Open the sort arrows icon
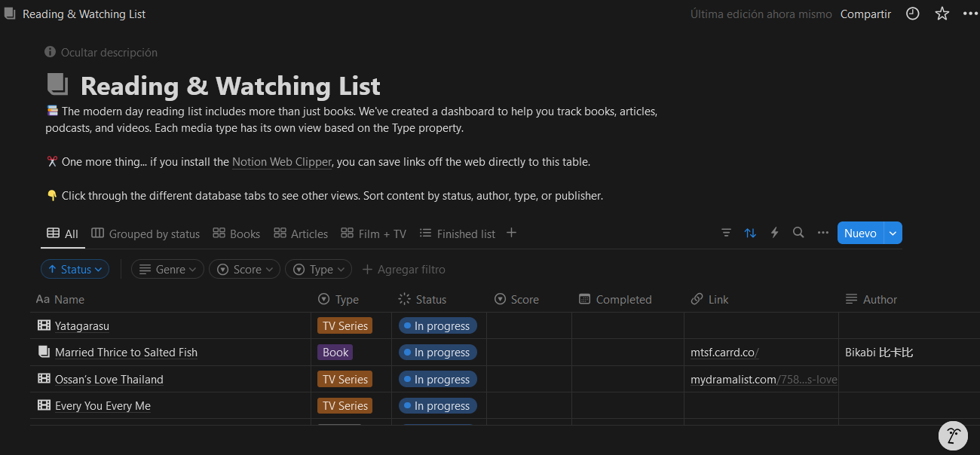 [750, 233]
